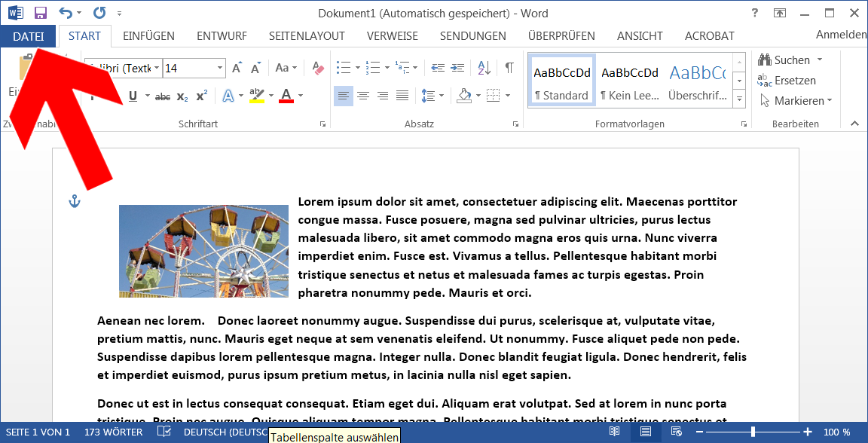Toggle center alignment for the paragraph

363,96
